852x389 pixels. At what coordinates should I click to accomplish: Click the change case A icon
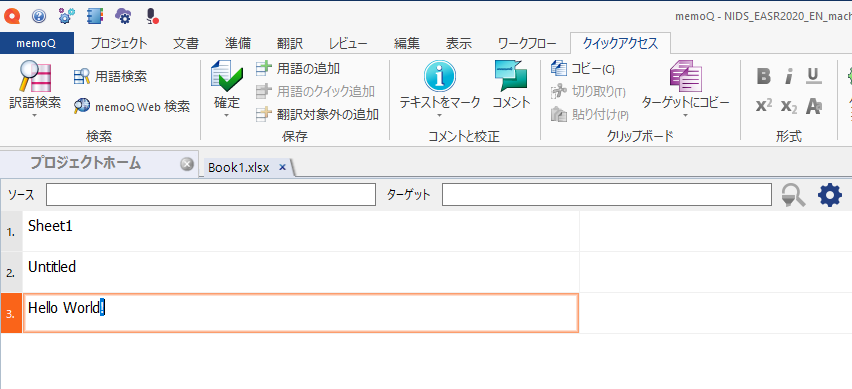[x=813, y=106]
